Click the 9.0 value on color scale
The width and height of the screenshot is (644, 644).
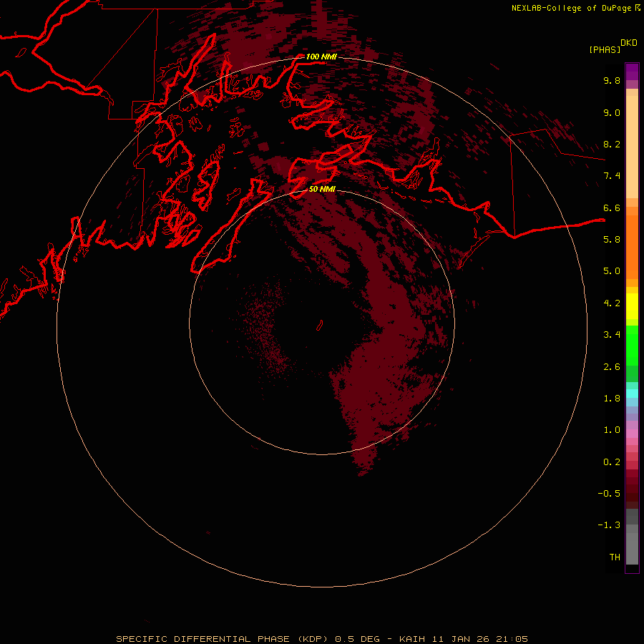click(612, 112)
